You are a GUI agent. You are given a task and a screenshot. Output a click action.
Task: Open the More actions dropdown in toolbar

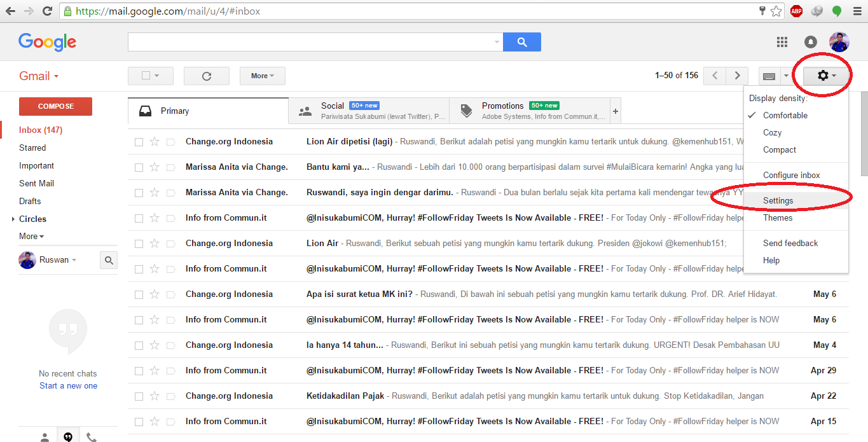click(263, 76)
